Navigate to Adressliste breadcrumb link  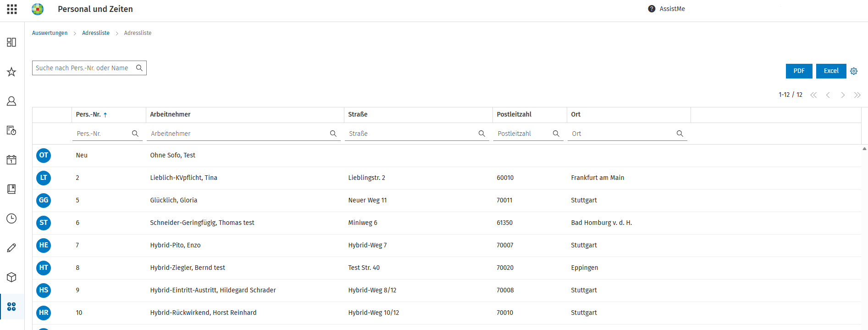[96, 33]
